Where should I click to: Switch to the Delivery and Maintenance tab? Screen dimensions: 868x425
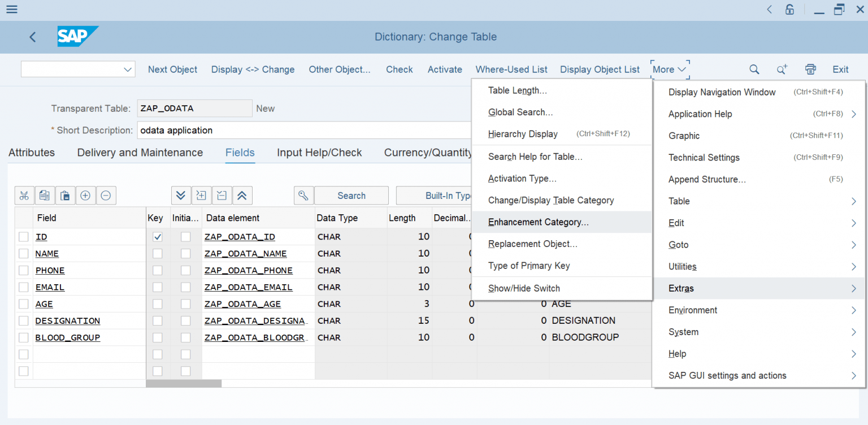[139, 152]
